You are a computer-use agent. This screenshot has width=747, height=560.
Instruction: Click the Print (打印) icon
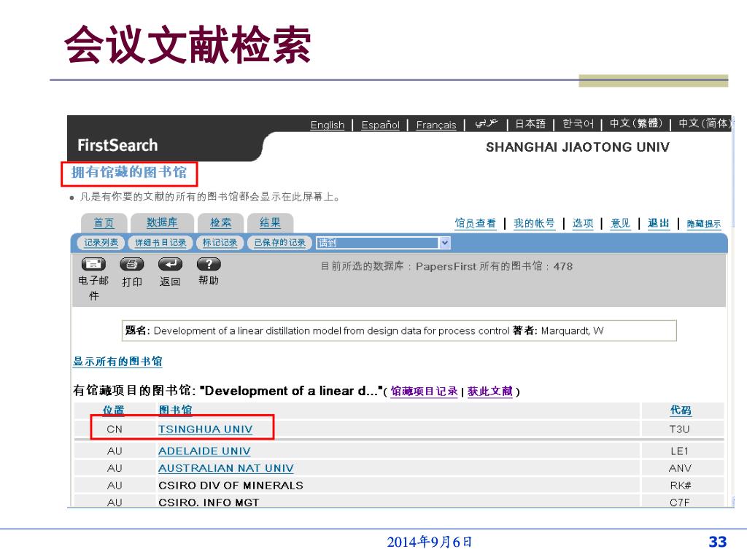pos(131,264)
